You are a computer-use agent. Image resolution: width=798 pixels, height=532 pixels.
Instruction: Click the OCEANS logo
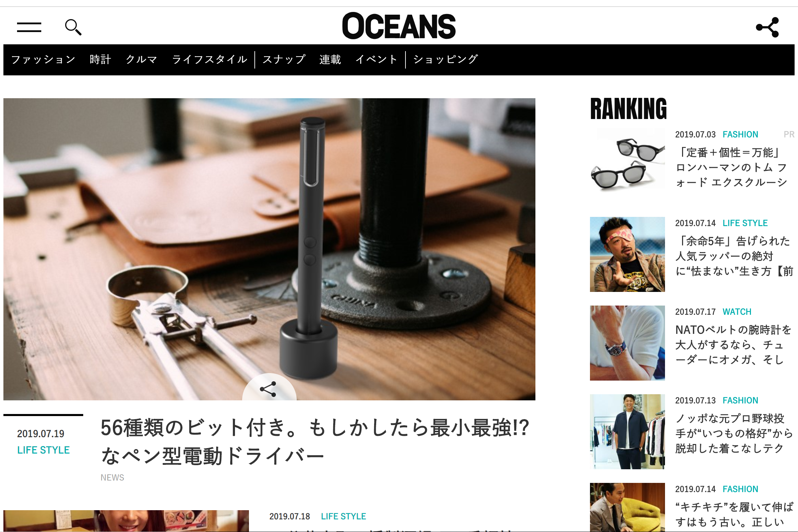[x=399, y=26]
